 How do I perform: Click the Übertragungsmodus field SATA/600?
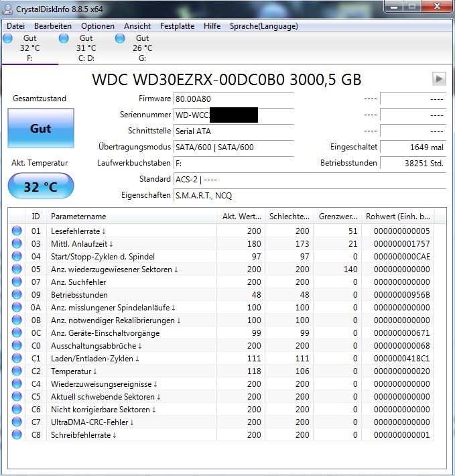pyautogui.click(x=234, y=147)
